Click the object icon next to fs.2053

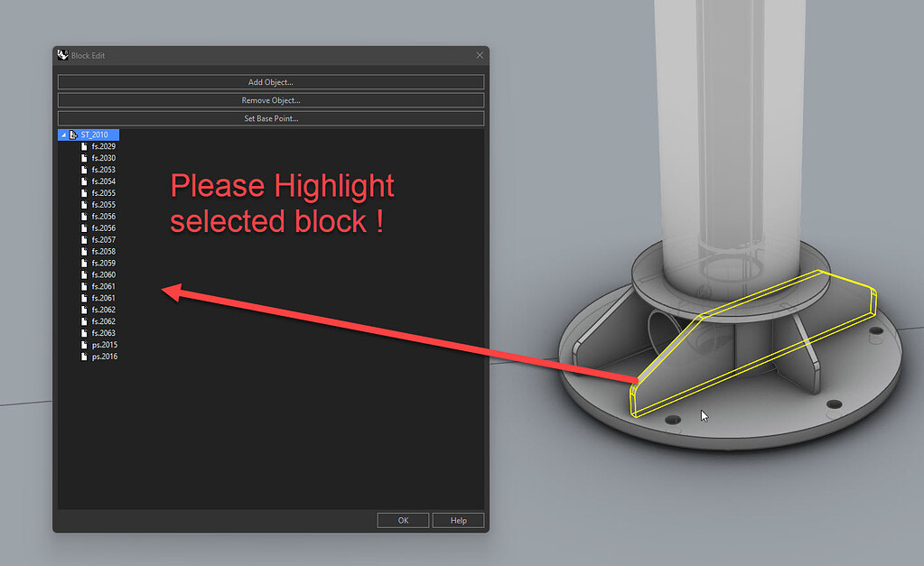click(86, 169)
